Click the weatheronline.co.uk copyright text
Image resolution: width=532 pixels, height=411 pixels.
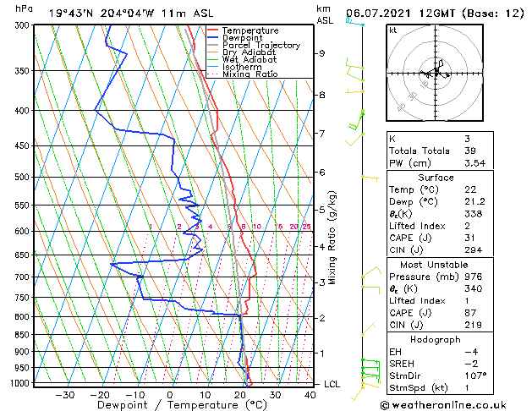click(x=443, y=405)
